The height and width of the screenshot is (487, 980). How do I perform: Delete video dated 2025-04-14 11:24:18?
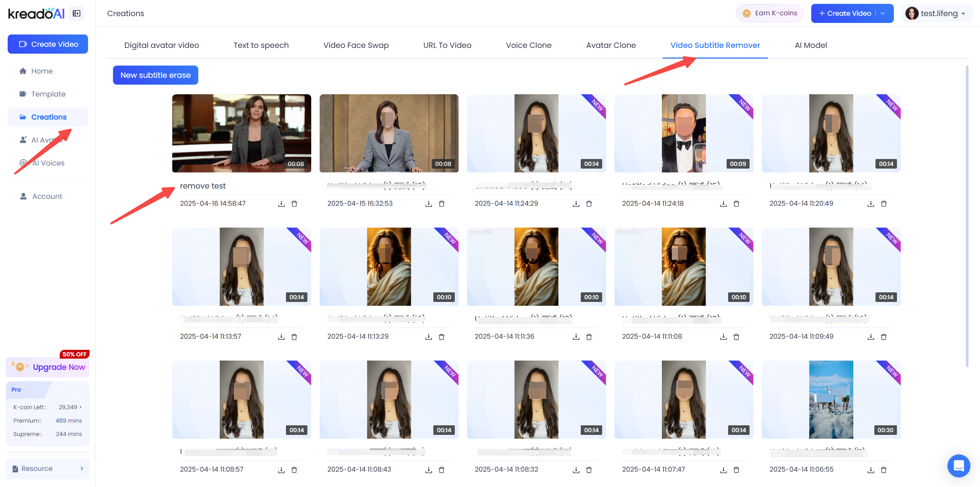click(x=737, y=204)
